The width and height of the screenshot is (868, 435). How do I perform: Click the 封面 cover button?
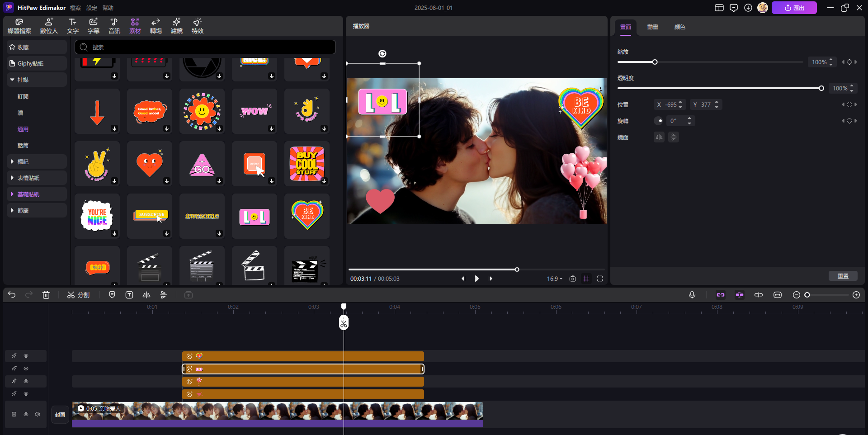coord(60,414)
